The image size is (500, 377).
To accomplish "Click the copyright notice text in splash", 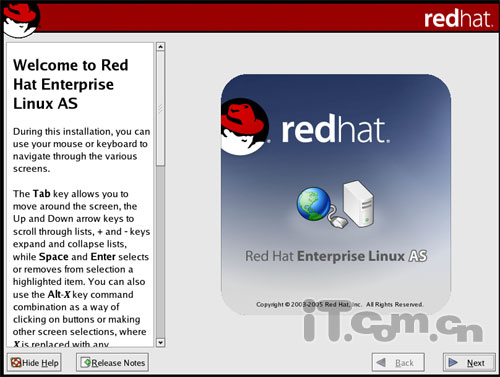I will tap(340, 304).
